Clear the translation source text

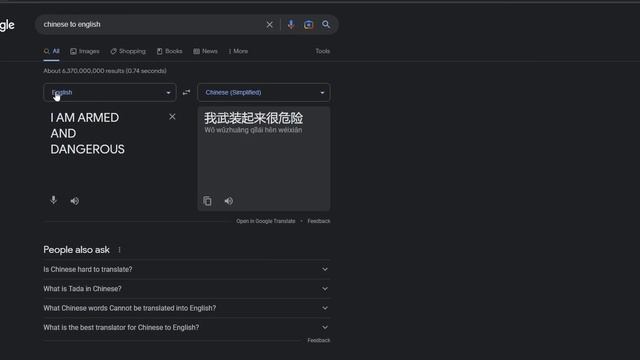172,117
